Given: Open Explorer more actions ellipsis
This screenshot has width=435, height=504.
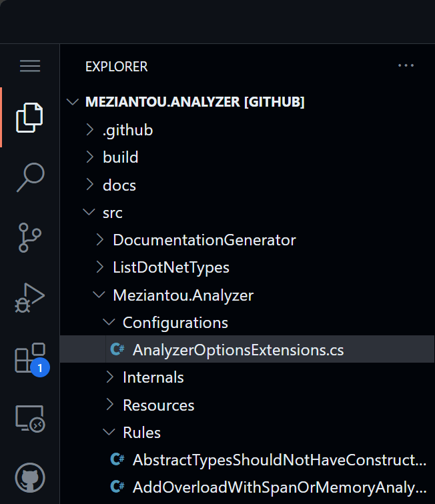Looking at the screenshot, I should 406,65.
